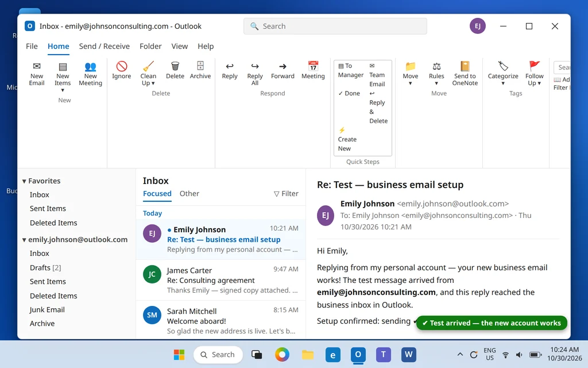
Task: Open the Clean Up dropdown
Action: [148, 74]
